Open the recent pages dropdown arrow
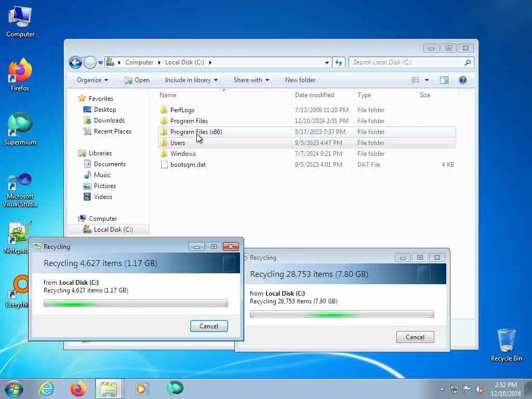The image size is (532, 399). pos(100,62)
